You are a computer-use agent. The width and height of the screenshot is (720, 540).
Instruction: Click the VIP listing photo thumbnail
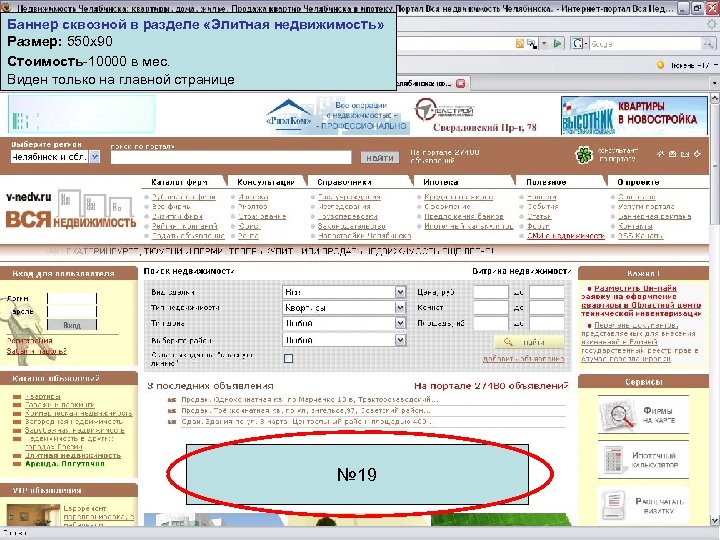pyautogui.click(x=34, y=517)
